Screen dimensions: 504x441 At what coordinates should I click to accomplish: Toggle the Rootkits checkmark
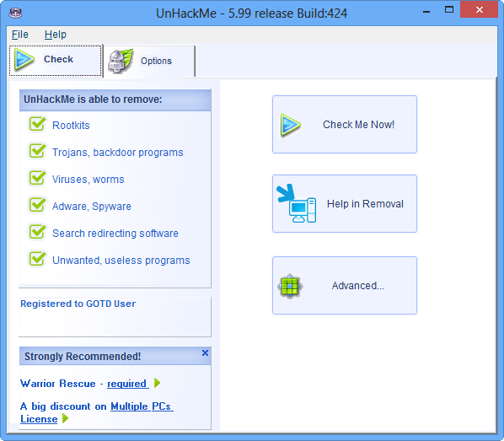pyautogui.click(x=37, y=124)
